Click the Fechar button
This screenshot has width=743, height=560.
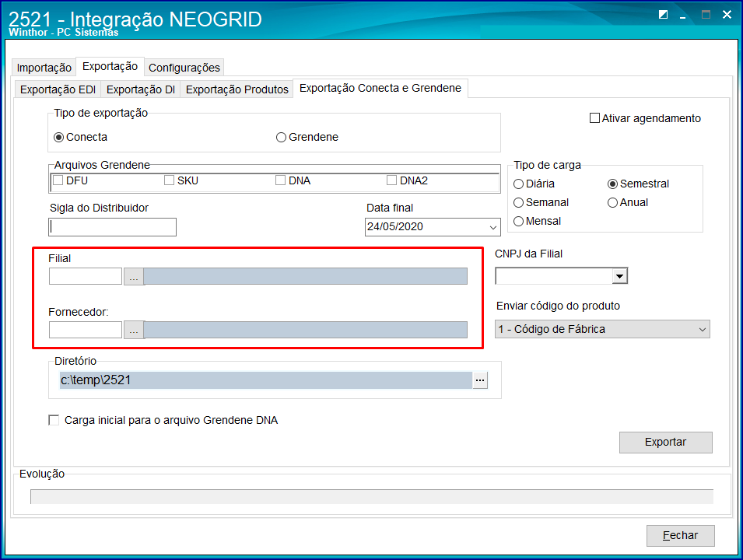[681, 535]
